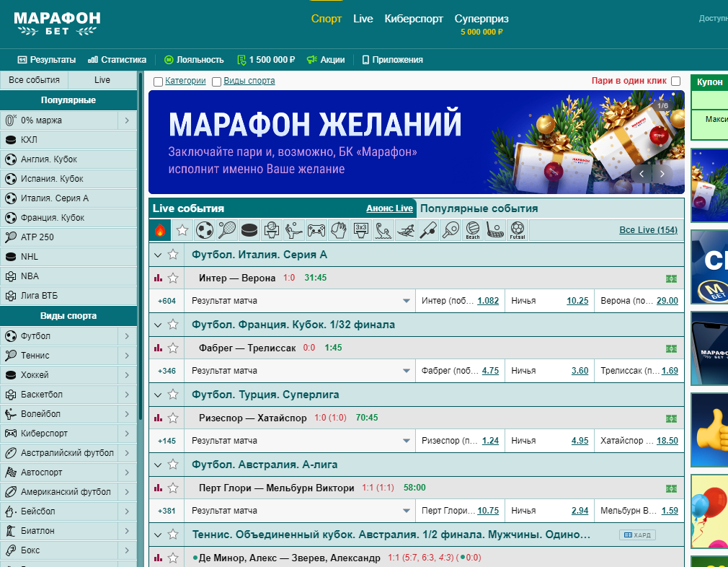Open Результат матча dropdown for Ризеспор — Хатайспор
Viewport: 728px width, 567px height.
(x=300, y=441)
